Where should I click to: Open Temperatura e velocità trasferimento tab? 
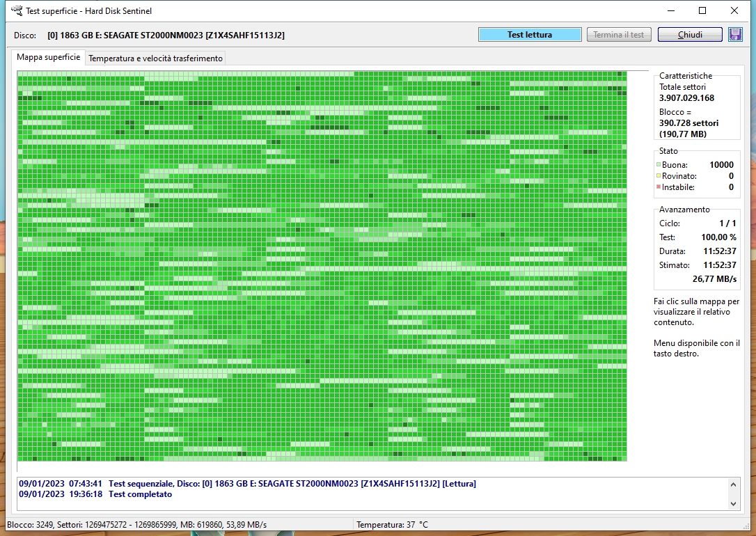tap(155, 58)
